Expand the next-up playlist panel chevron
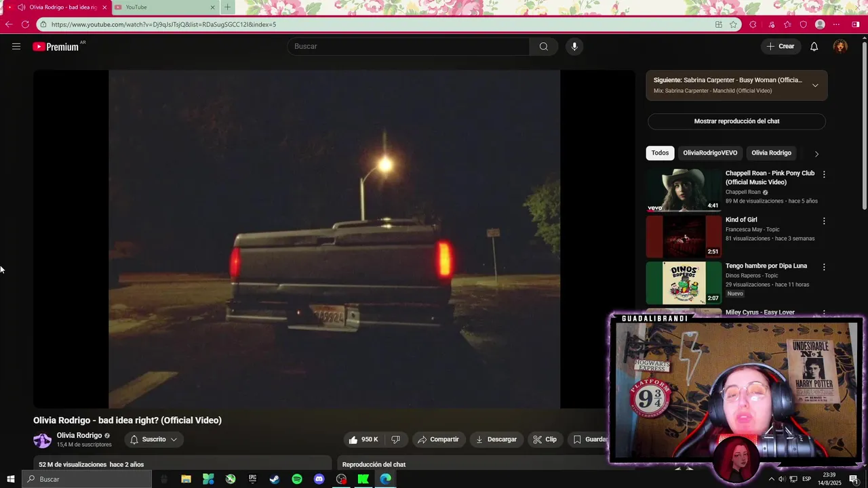The height and width of the screenshot is (488, 868). pyautogui.click(x=815, y=85)
